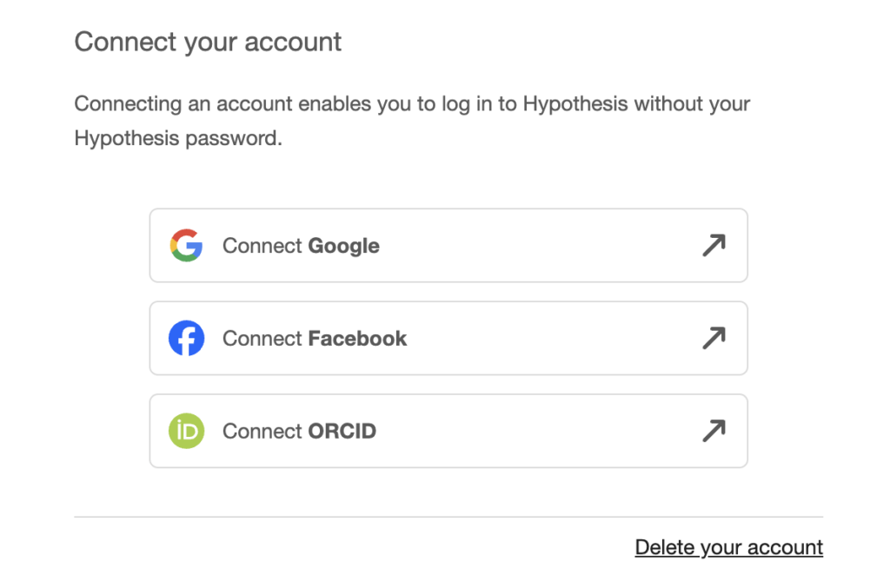Click the Connect ORCID button text
Image resolution: width=890 pixels, height=588 pixels.
299,431
